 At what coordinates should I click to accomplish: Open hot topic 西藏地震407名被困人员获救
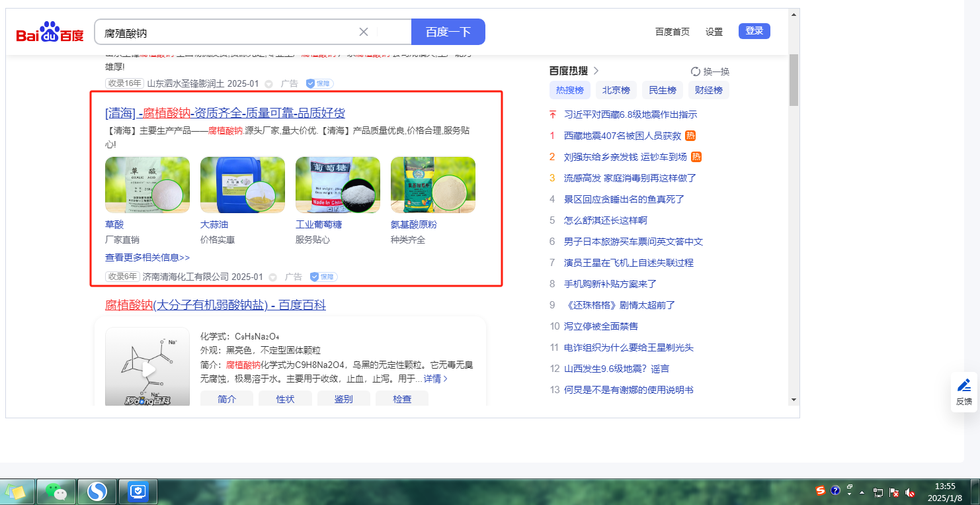click(x=622, y=136)
